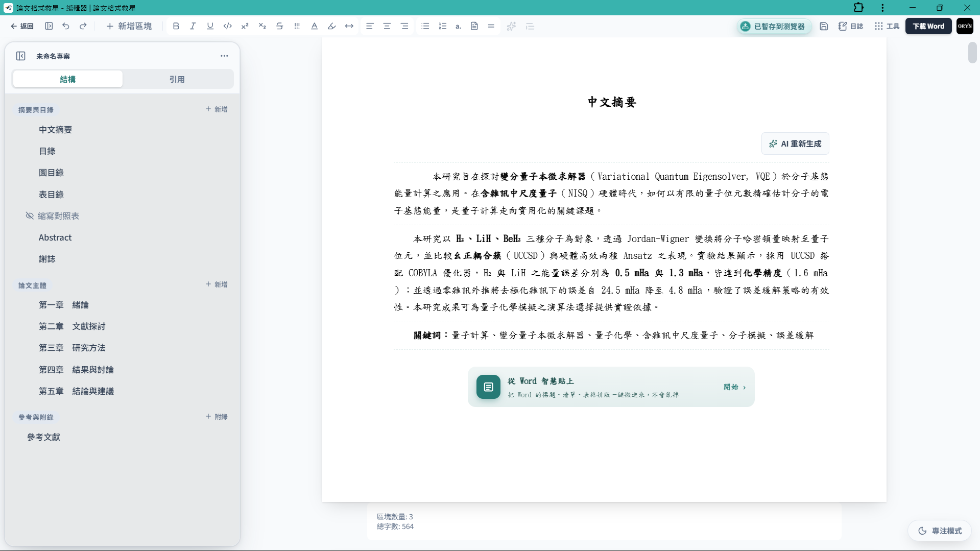This screenshot has height=551, width=980.
Task: Open 第二章 文獻探討 chapter
Action: point(72,326)
